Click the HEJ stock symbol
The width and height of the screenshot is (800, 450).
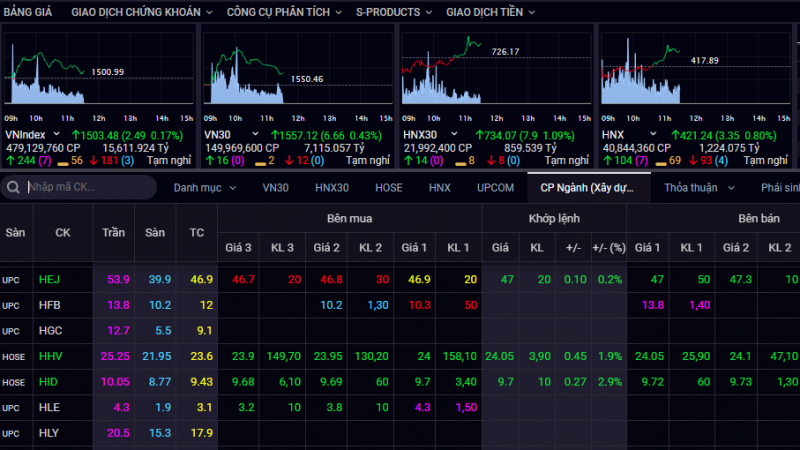coord(49,280)
